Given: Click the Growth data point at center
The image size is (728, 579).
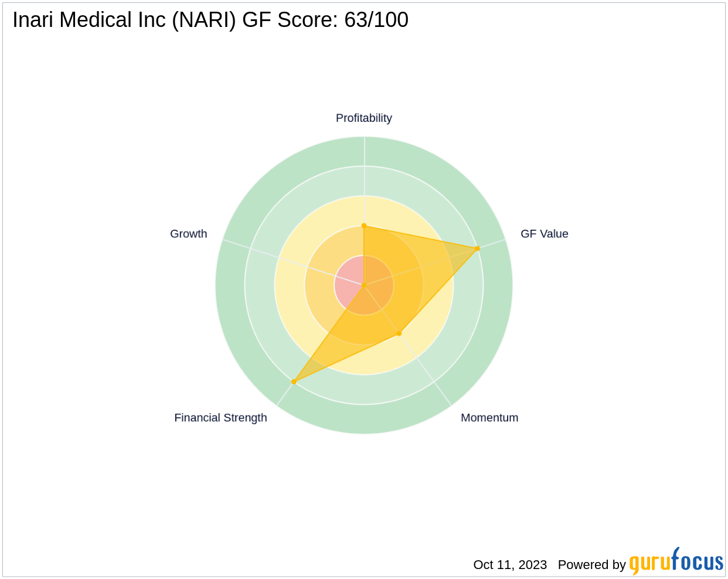Looking at the screenshot, I should click(364, 285).
